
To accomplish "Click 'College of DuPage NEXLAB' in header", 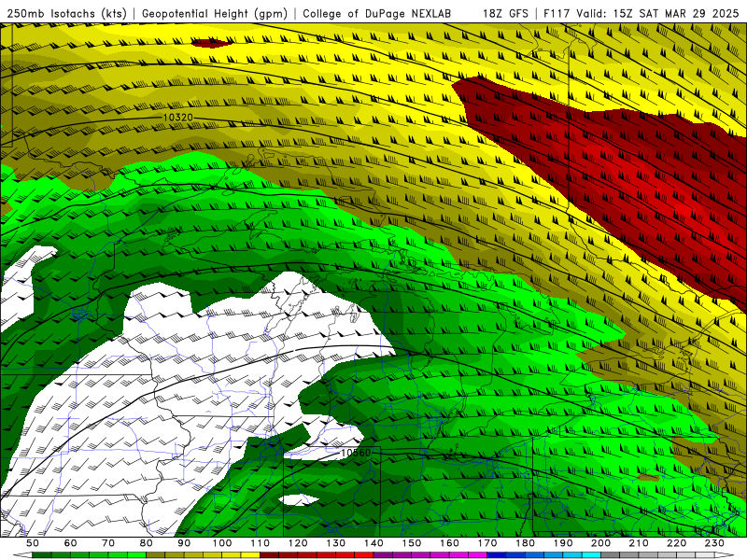I will [377, 14].
